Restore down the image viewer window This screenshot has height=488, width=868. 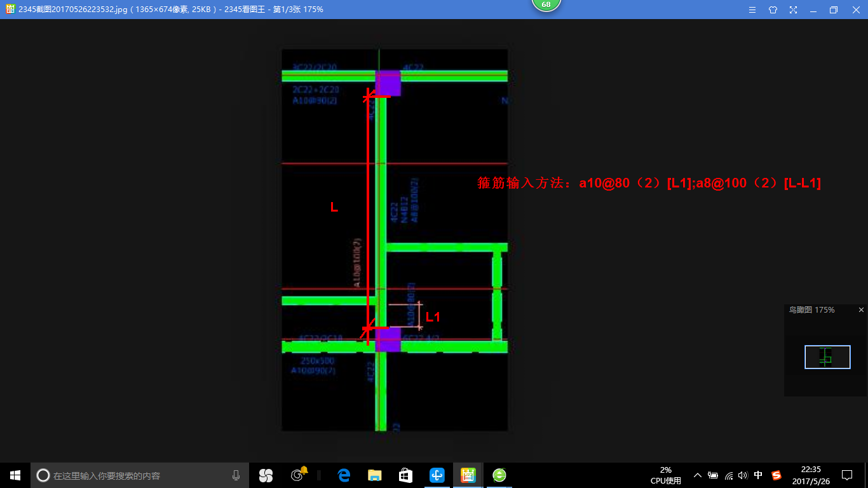click(x=834, y=10)
